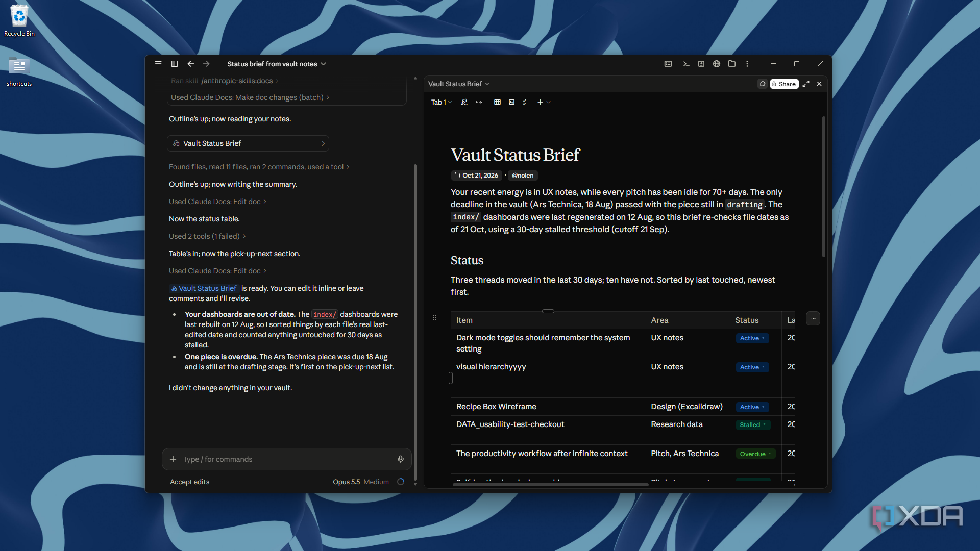Open the globe browser icon
This screenshot has width=980, height=551.
717,64
